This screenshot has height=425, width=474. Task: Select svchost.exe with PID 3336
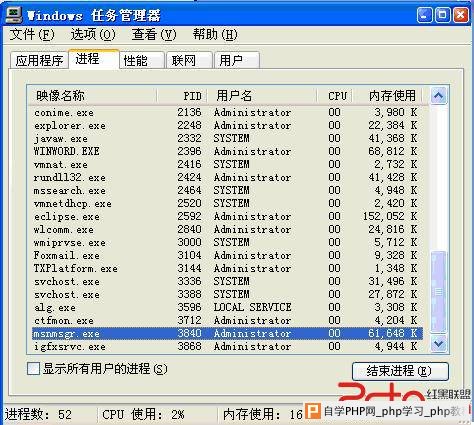tap(227, 281)
